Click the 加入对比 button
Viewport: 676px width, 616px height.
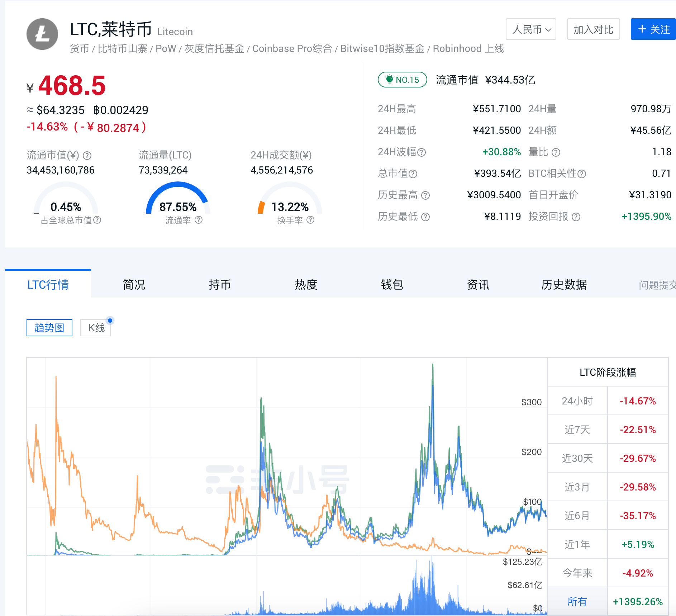coord(593,29)
